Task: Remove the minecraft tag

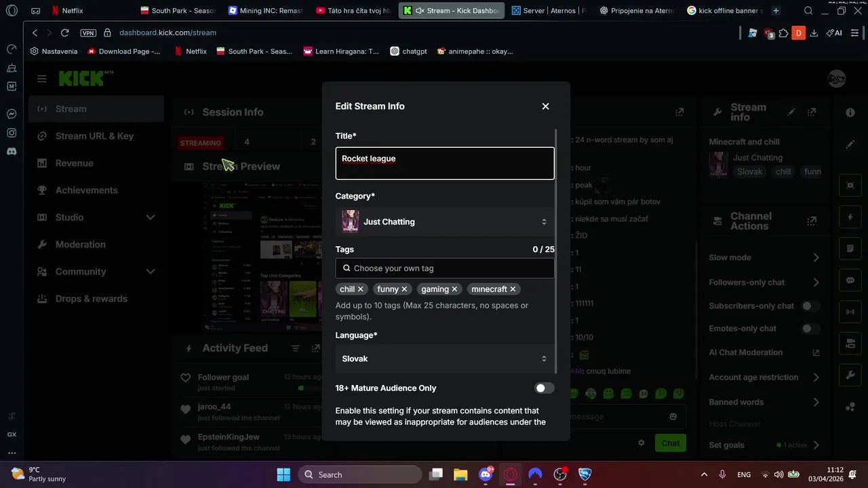Action: pos(513,289)
